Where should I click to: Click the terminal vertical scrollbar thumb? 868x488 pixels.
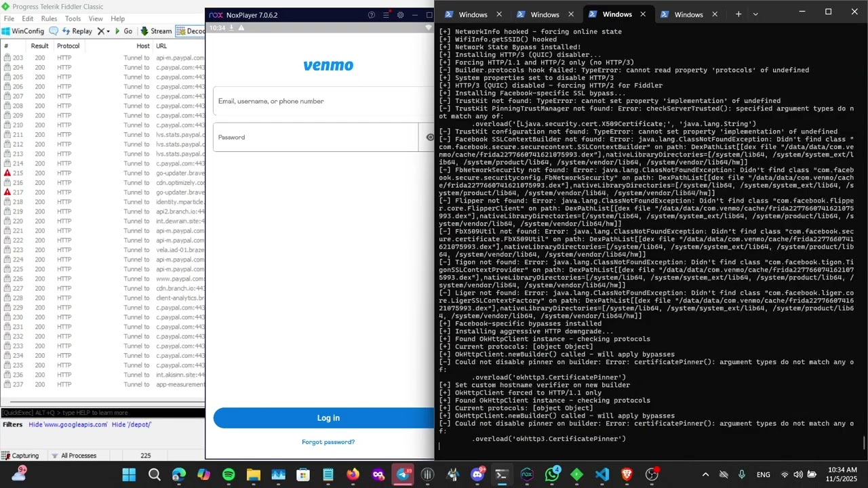pyautogui.click(x=864, y=443)
